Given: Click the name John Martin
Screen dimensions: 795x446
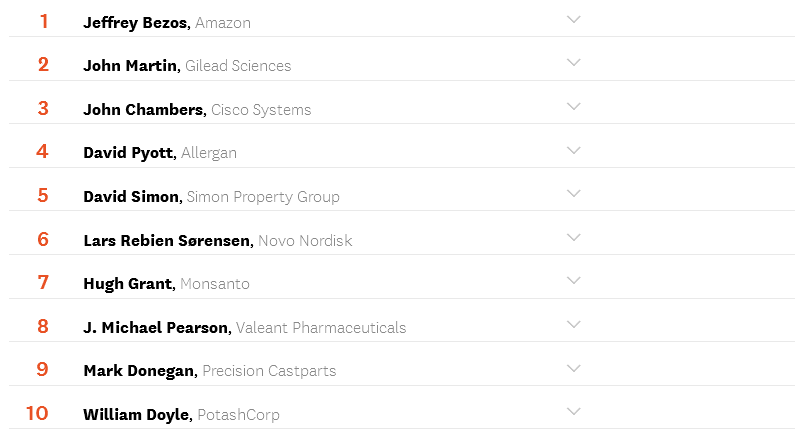Looking at the screenshot, I should coord(131,66).
